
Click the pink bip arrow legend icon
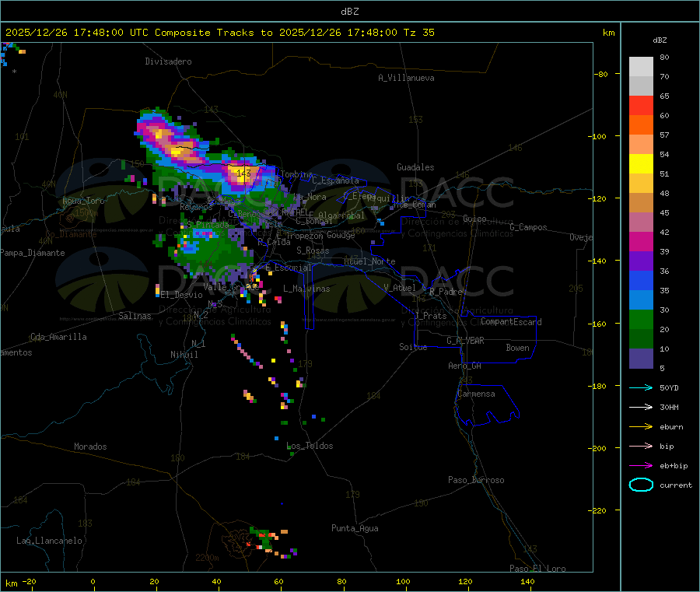[641, 446]
